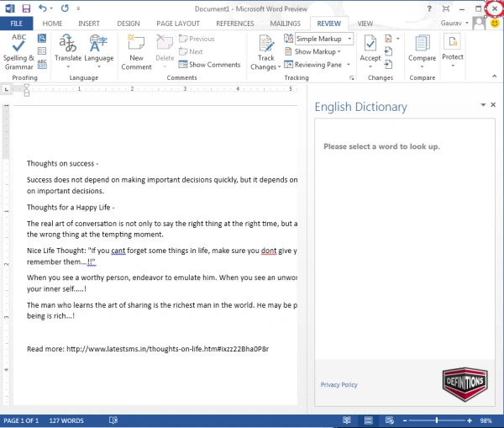Click the Redo/Repeat icon
504x428 pixels.
tap(65, 8)
